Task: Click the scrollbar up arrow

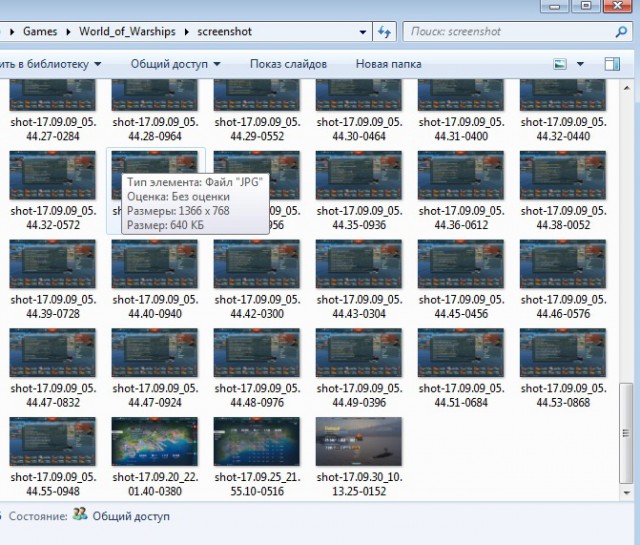Action: pyautogui.click(x=627, y=87)
